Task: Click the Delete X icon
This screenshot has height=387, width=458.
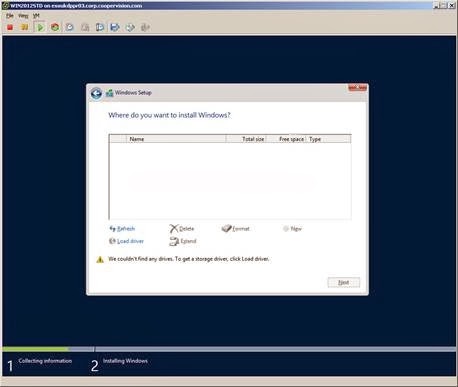Action: [x=174, y=229]
